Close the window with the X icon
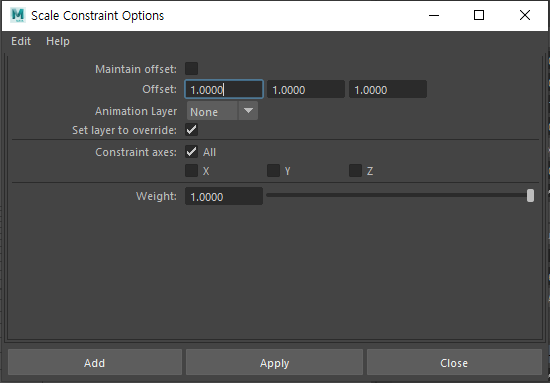This screenshot has height=383, width=550. [x=525, y=15]
